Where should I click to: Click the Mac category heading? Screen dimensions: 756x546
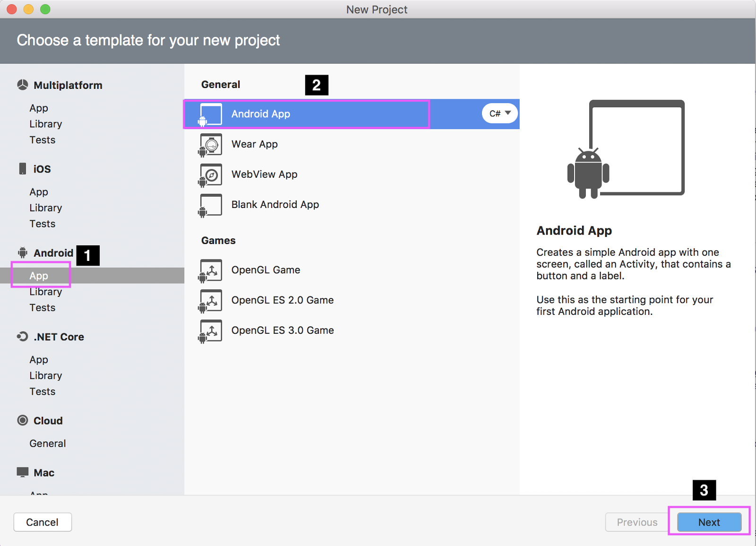[44, 473]
